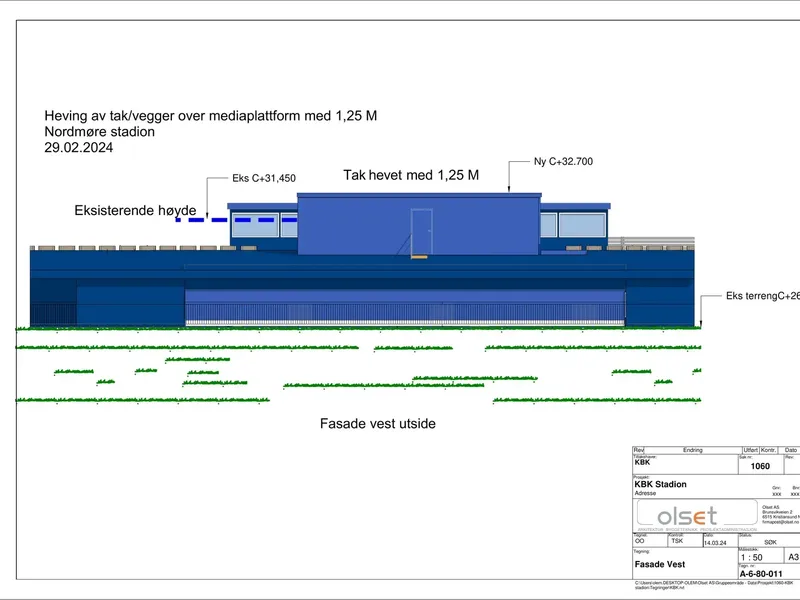Click the 'Fasade vest utside' caption
This screenshot has width=800, height=600.
(378, 423)
